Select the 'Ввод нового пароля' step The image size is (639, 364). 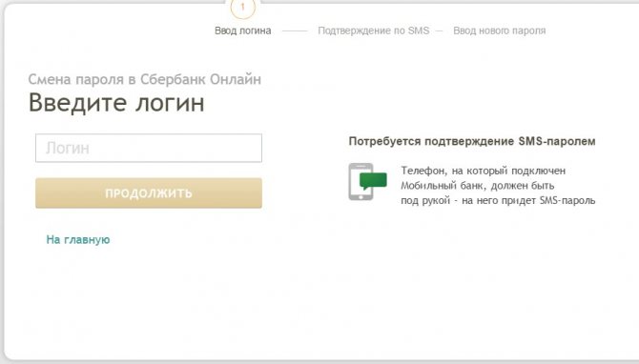pos(499,30)
